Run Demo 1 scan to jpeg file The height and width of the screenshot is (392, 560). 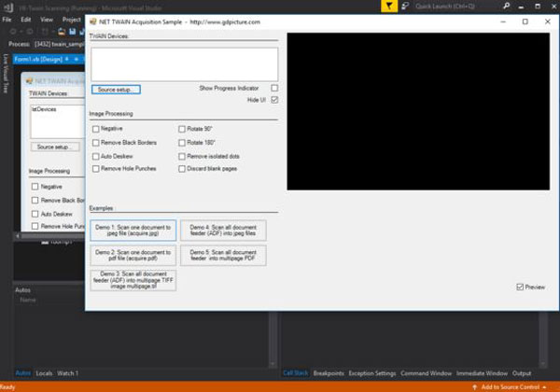(133, 231)
